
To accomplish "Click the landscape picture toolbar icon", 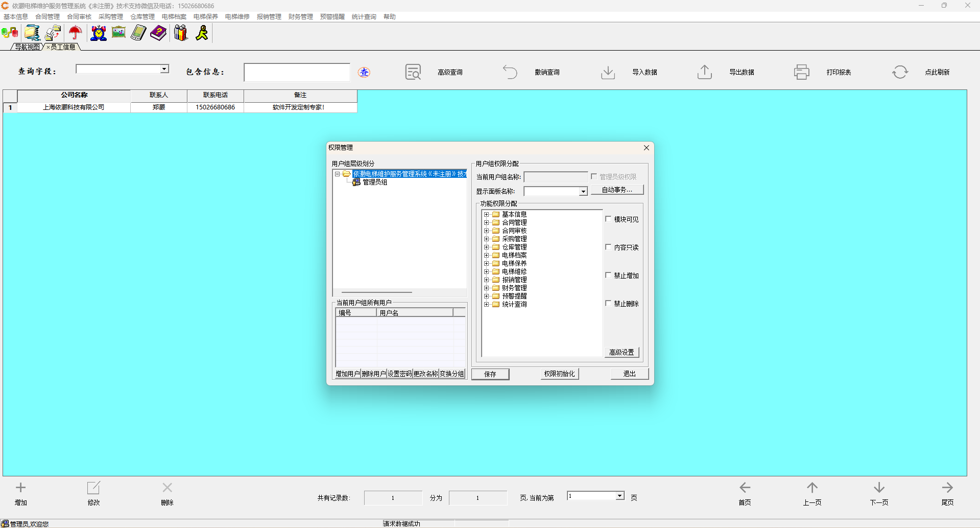I will pos(118,33).
